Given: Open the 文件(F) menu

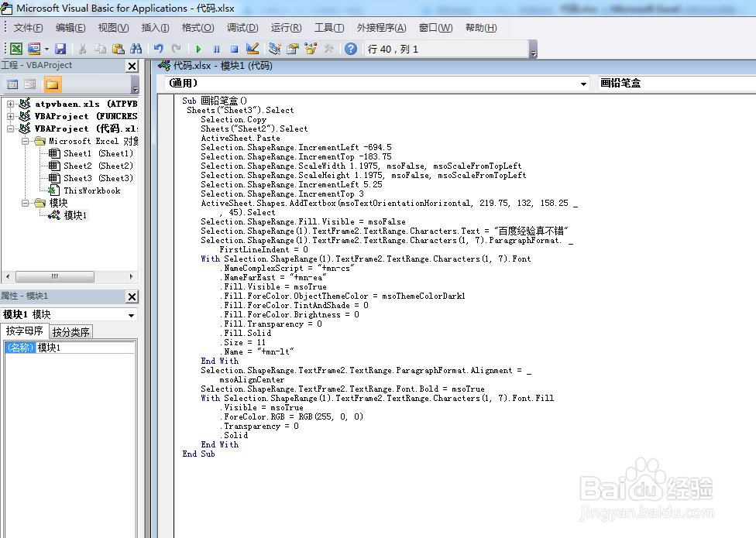Looking at the screenshot, I should tap(28, 28).
